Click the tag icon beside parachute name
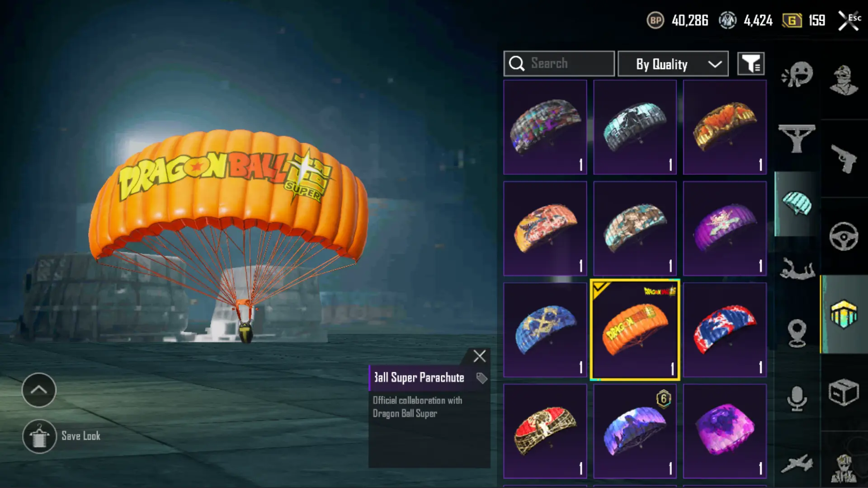The width and height of the screenshot is (868, 488). pyautogui.click(x=481, y=378)
